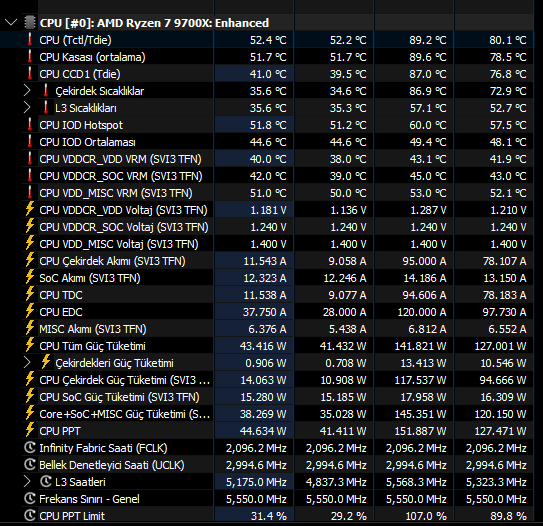
Task: Click thermometer icon beside CPU VDD_MISC VRM
Action: [30, 192]
